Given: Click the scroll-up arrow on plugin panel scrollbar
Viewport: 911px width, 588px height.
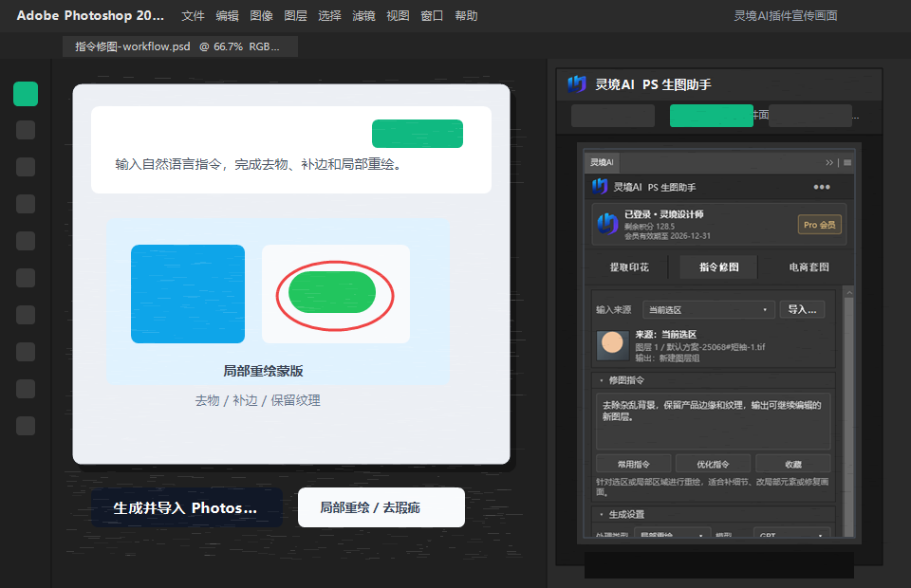Looking at the screenshot, I should coord(848,293).
